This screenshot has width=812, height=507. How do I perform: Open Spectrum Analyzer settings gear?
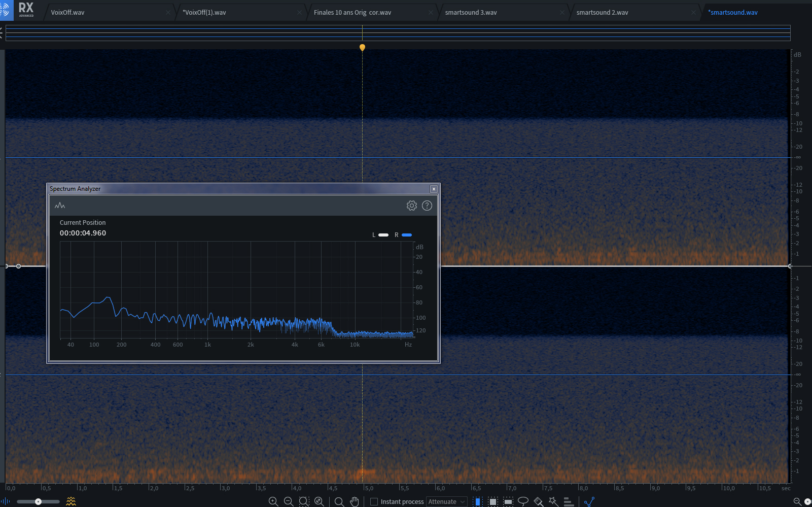tap(412, 206)
